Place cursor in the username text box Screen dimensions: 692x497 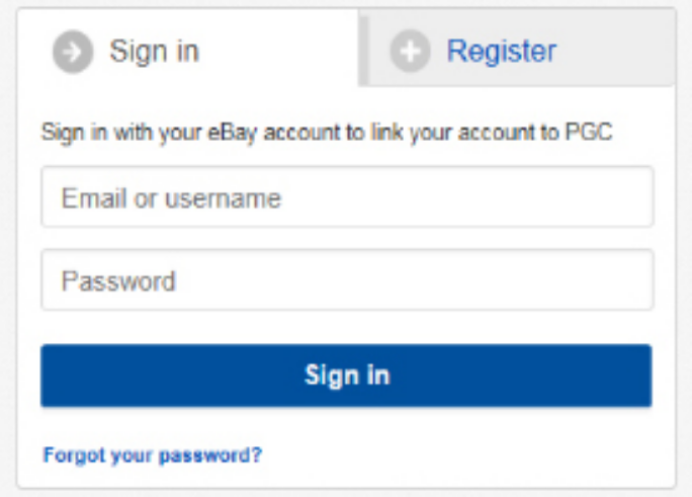[347, 198]
